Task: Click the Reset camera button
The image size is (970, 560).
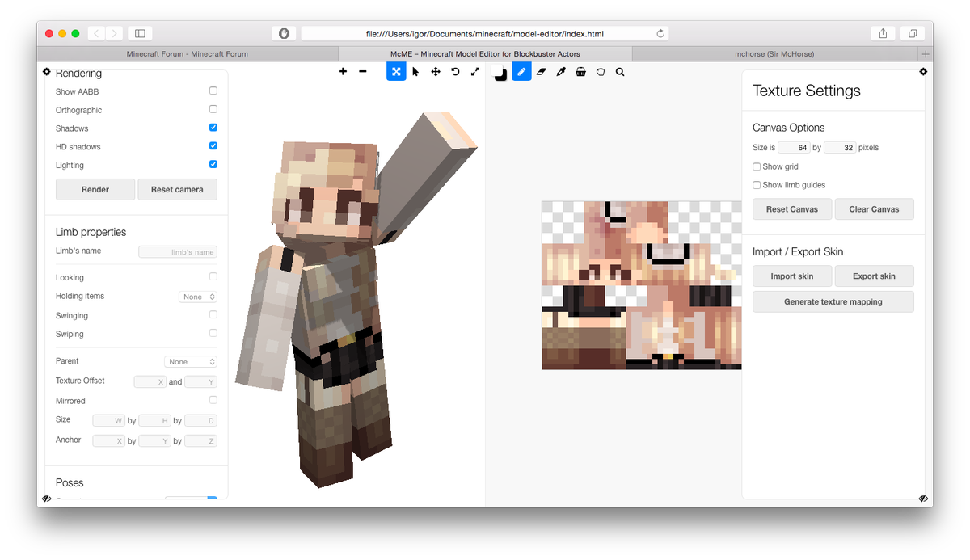Action: [x=177, y=189]
